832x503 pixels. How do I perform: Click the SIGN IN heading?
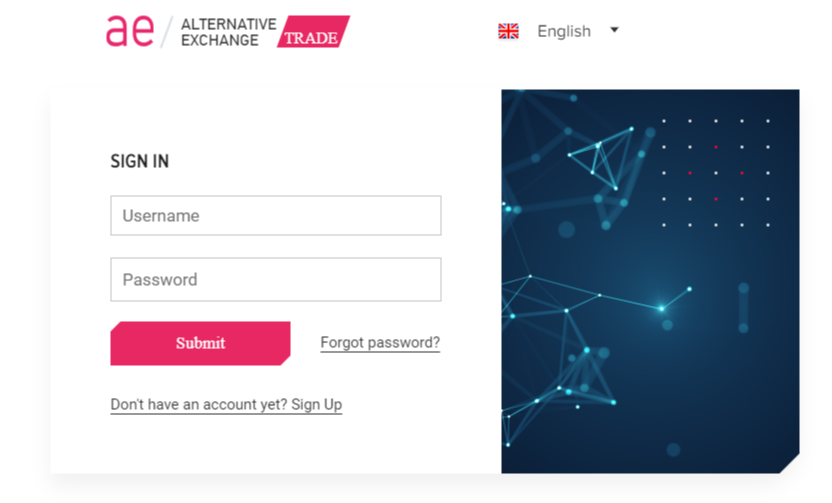pyautogui.click(x=139, y=161)
